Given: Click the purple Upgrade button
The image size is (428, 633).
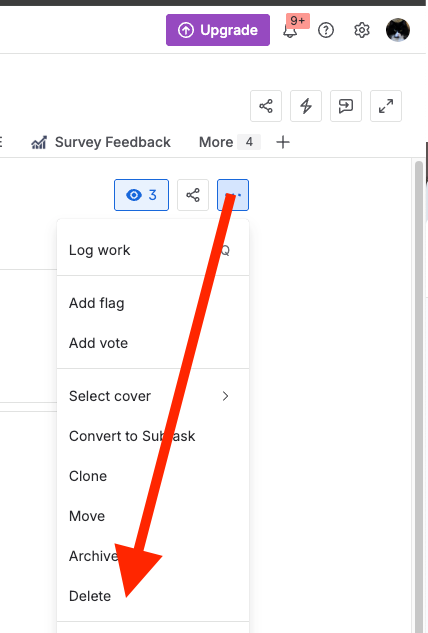Looking at the screenshot, I should [x=218, y=30].
